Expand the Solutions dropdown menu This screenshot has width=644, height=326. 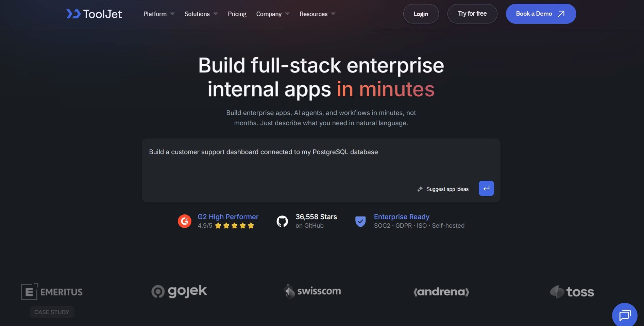(201, 14)
